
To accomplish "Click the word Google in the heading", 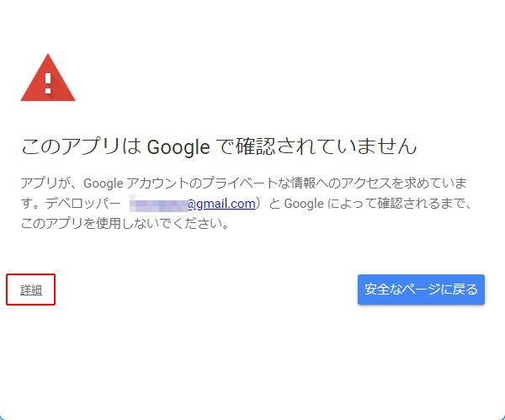I will tap(178, 147).
